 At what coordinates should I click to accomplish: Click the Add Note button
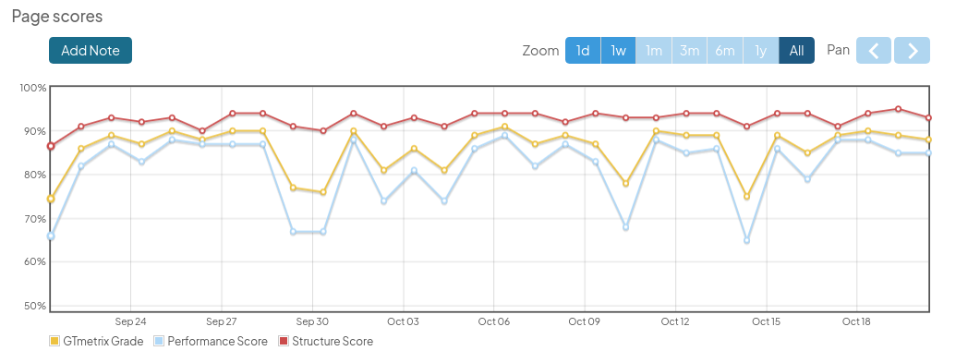(x=91, y=51)
